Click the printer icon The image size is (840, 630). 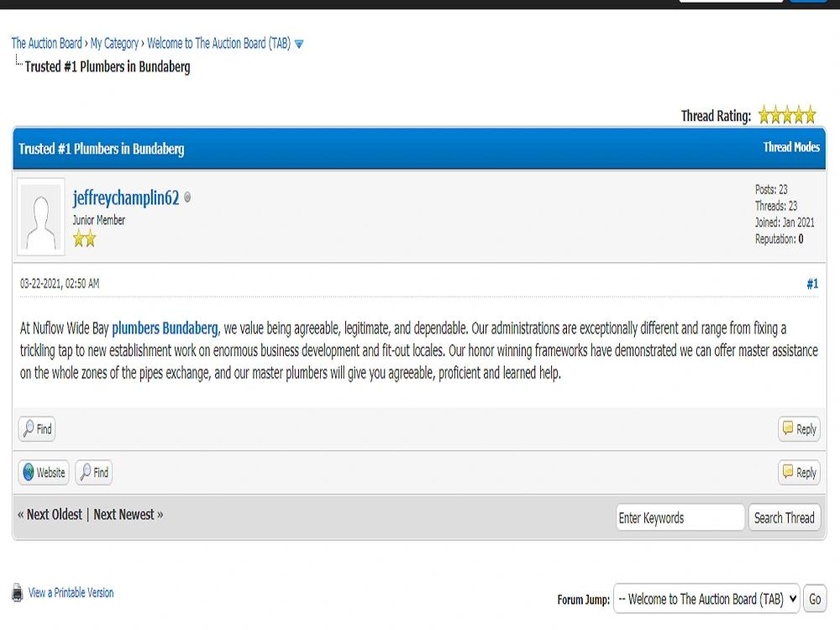pyautogui.click(x=18, y=592)
